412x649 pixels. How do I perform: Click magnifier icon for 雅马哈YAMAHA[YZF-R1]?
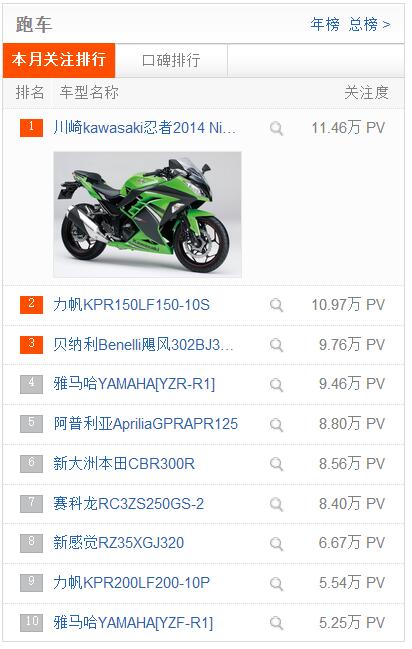pyautogui.click(x=276, y=623)
